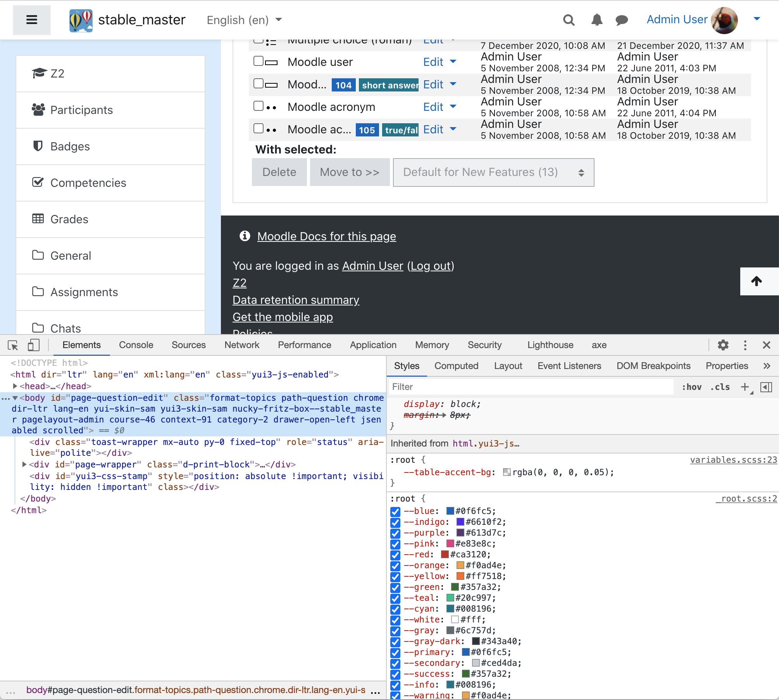The image size is (779, 700).
Task: Click the General folder icon
Action: pos(38,255)
